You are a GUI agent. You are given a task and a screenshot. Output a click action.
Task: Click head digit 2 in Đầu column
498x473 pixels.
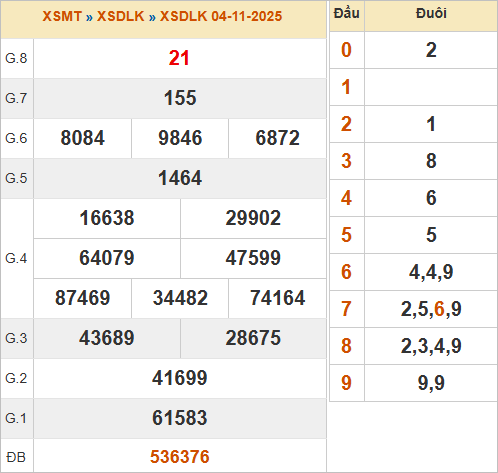pos(346,124)
